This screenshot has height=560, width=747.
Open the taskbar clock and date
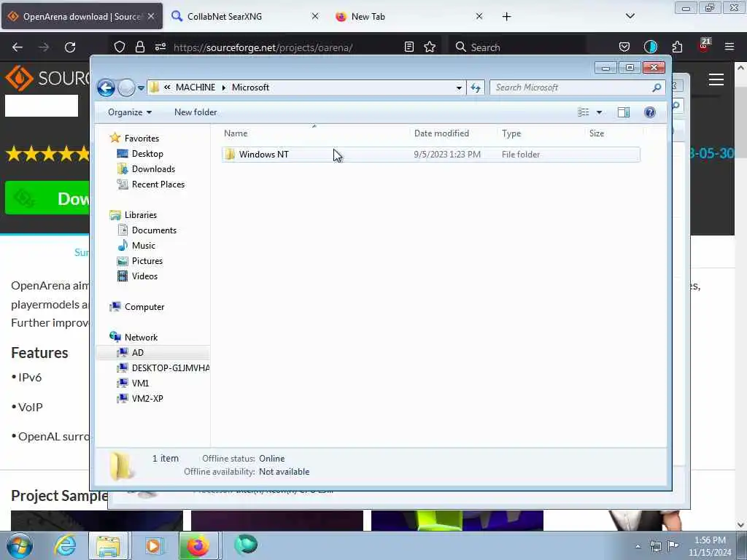(x=709, y=547)
